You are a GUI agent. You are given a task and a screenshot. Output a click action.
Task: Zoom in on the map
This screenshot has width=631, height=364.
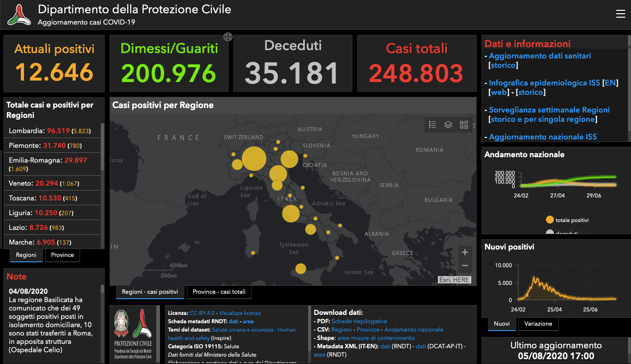tap(465, 252)
